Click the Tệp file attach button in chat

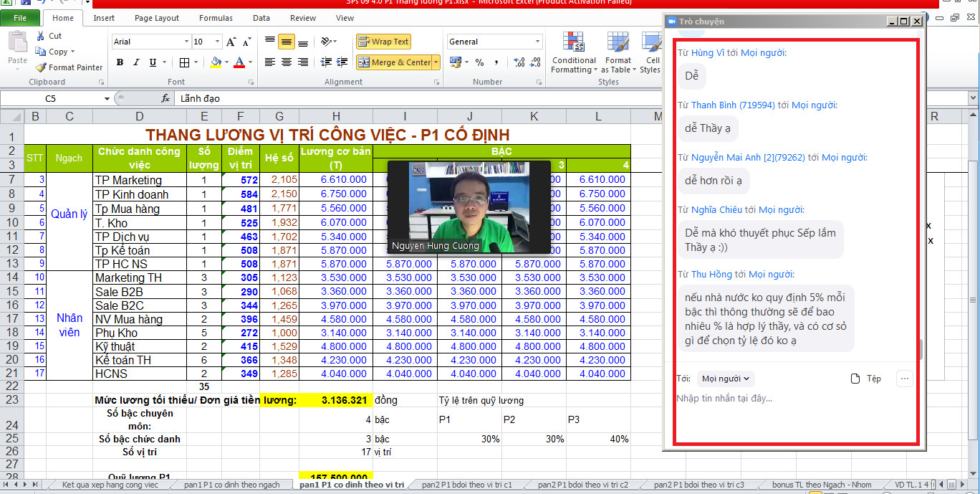coord(865,379)
